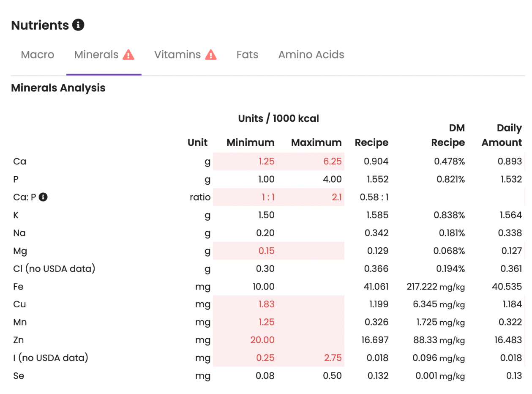Click the Daily Amount column header

[502, 135]
